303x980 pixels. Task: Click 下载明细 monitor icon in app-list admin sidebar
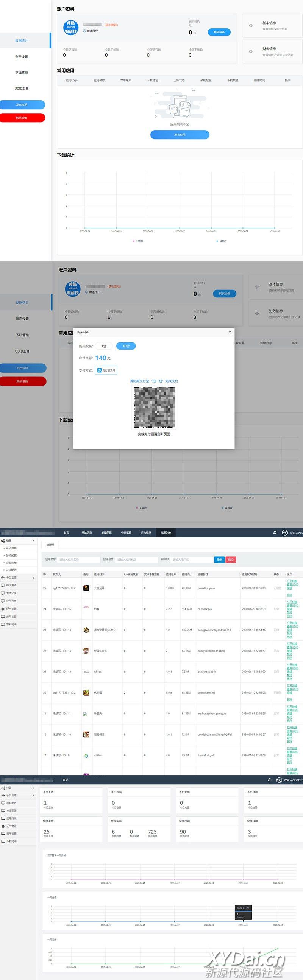click(x=3, y=624)
